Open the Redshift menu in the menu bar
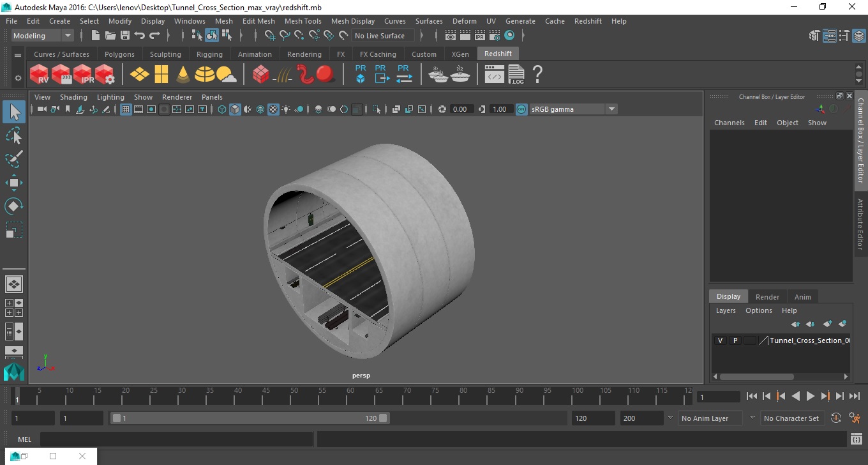 pos(588,21)
